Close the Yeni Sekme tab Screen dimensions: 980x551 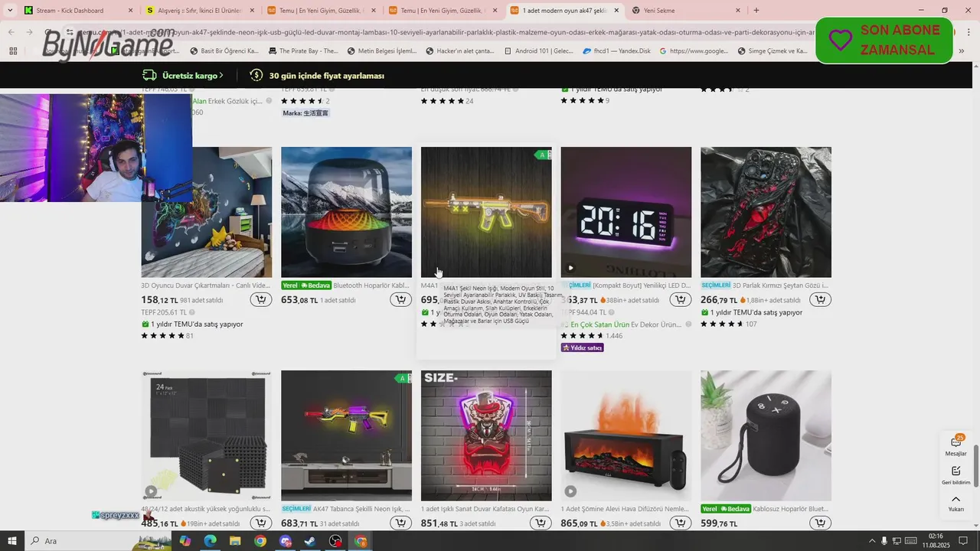pos(738,11)
